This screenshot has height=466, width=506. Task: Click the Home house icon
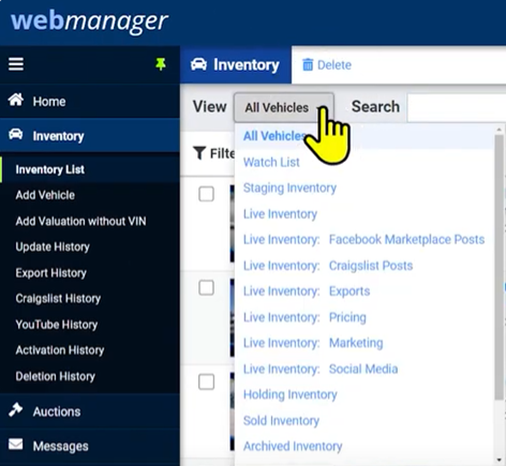point(16,100)
